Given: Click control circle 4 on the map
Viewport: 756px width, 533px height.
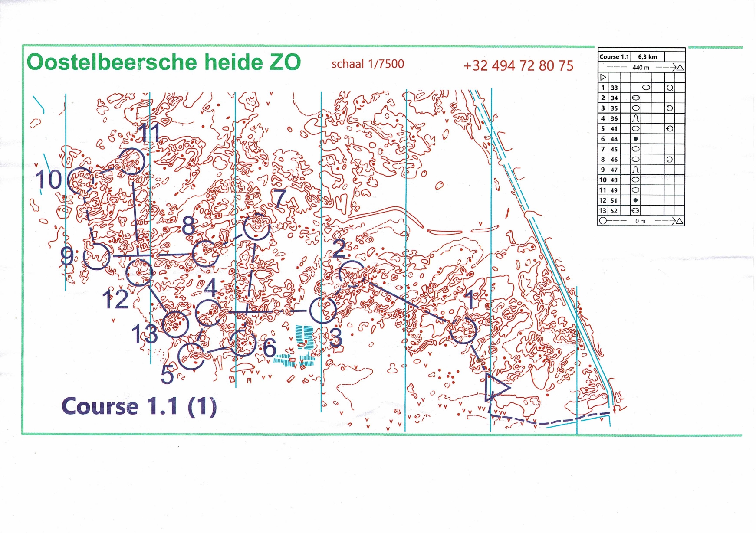Looking at the screenshot, I should 209,312.
